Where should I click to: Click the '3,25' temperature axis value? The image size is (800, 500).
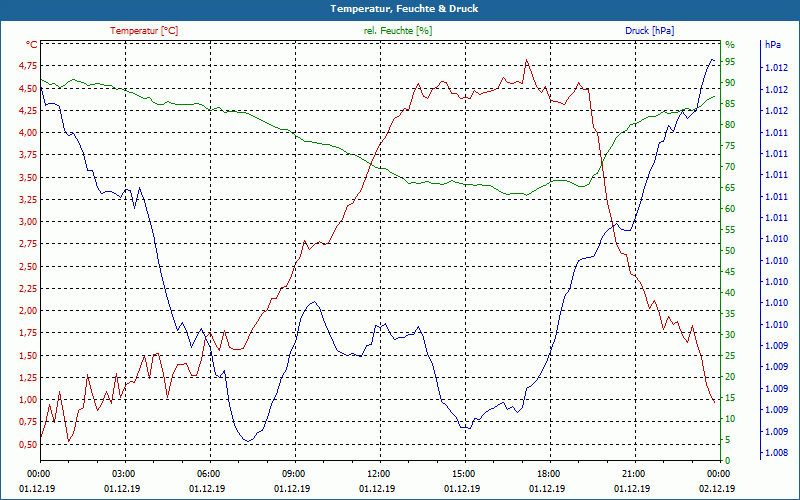29,199
